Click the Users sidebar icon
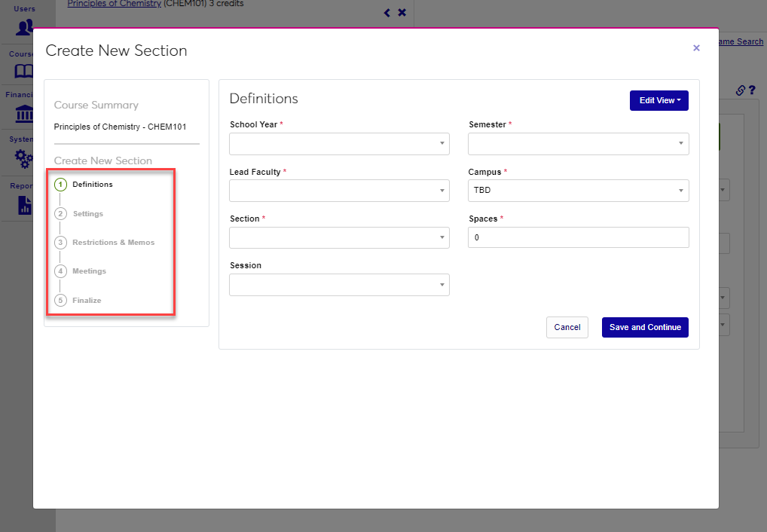The width and height of the screenshot is (767, 532). point(24,27)
